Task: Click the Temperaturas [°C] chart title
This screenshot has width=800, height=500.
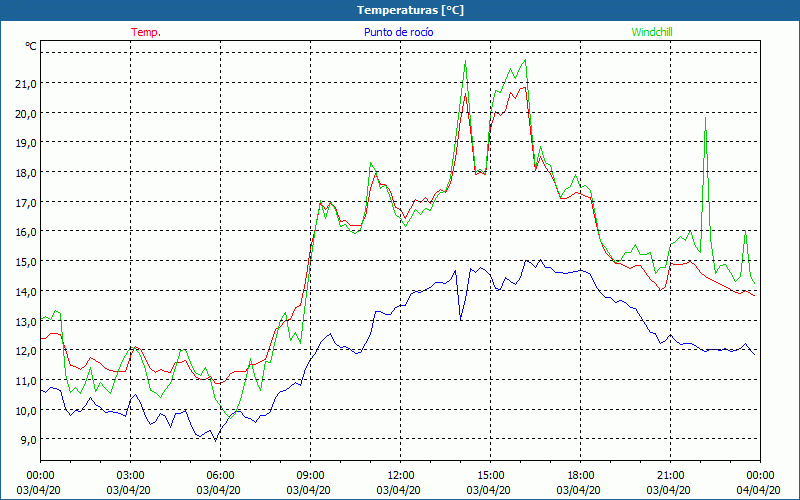Action: (410, 10)
